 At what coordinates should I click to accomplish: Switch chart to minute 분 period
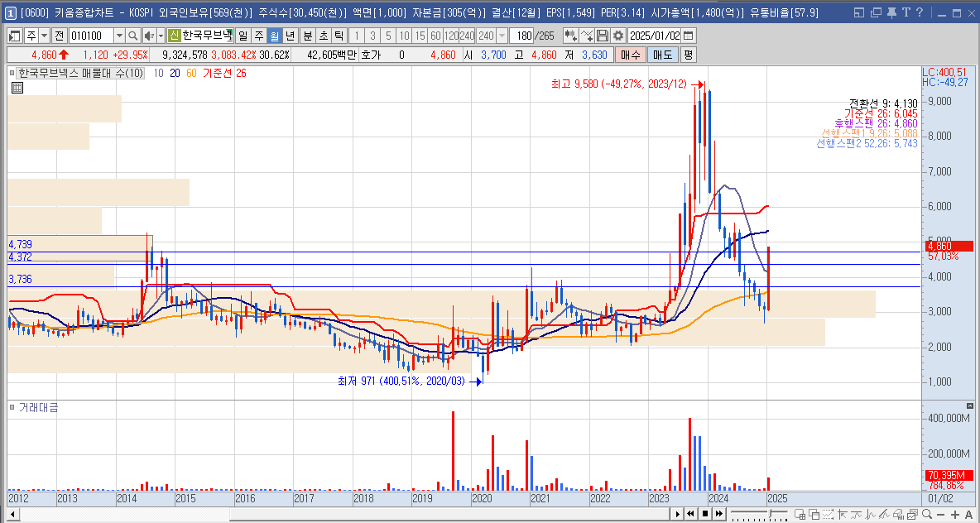tap(308, 36)
